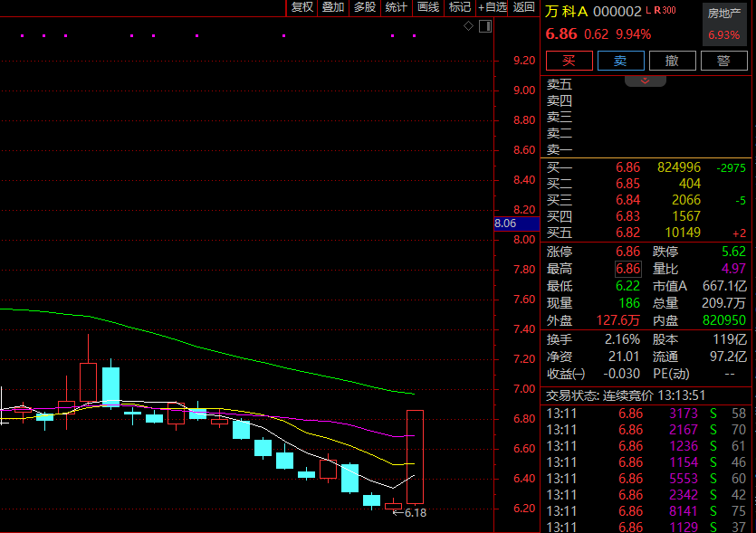Click the red 买 buy button
This screenshot has height=533, width=756.
coord(569,61)
